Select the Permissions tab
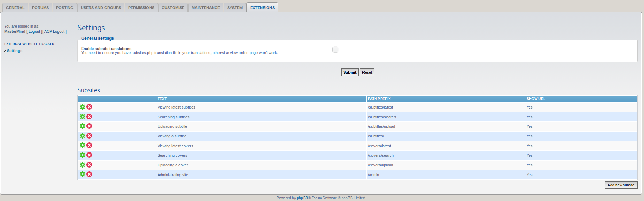 click(x=141, y=8)
